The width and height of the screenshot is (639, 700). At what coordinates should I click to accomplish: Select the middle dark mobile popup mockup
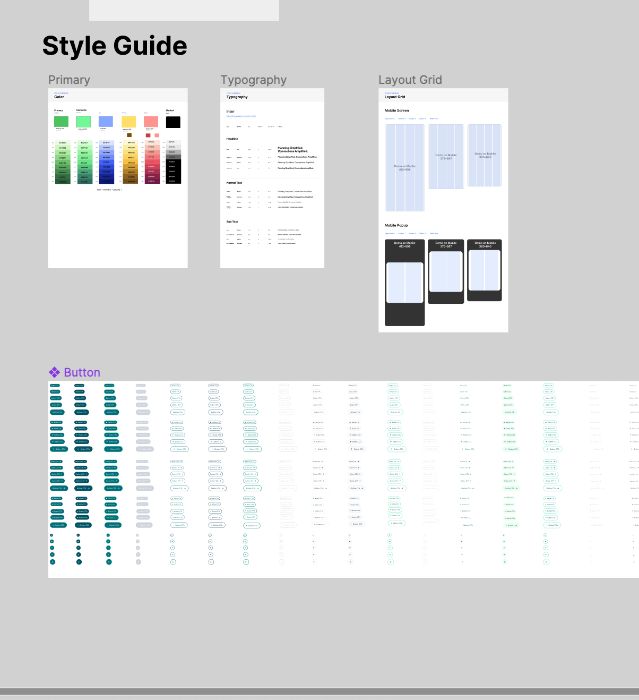(x=446, y=271)
